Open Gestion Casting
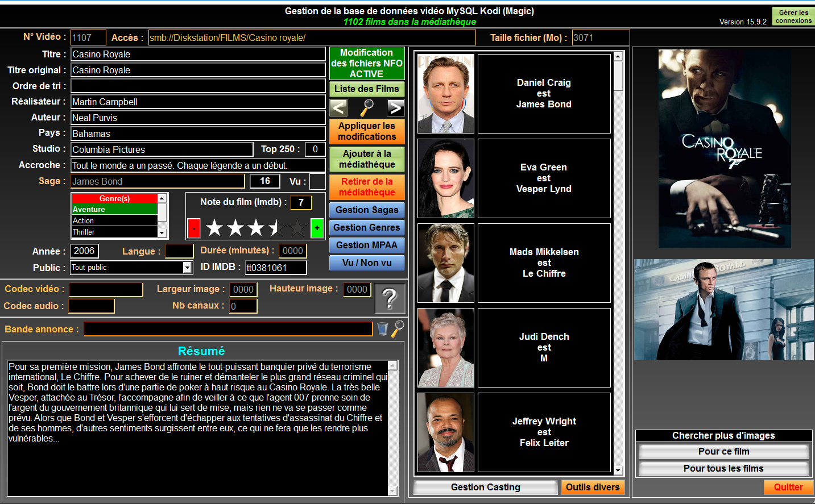 (x=486, y=487)
